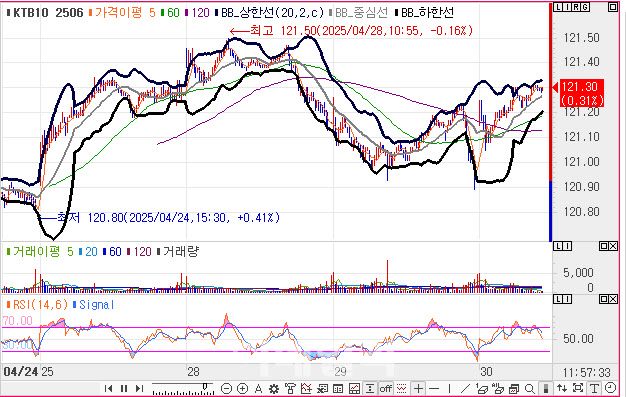This screenshot has width=626, height=397.
Task: Open chart settings gear icon
Action: pos(274,388)
